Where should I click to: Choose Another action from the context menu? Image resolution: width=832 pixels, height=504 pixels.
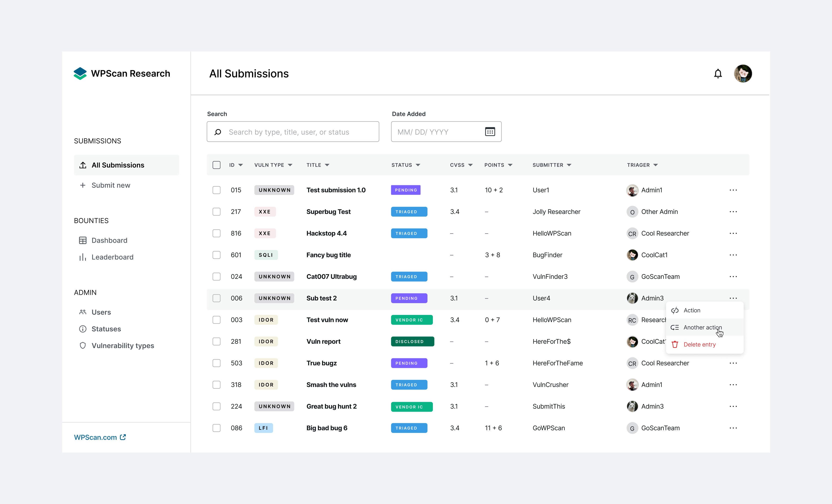click(x=702, y=327)
